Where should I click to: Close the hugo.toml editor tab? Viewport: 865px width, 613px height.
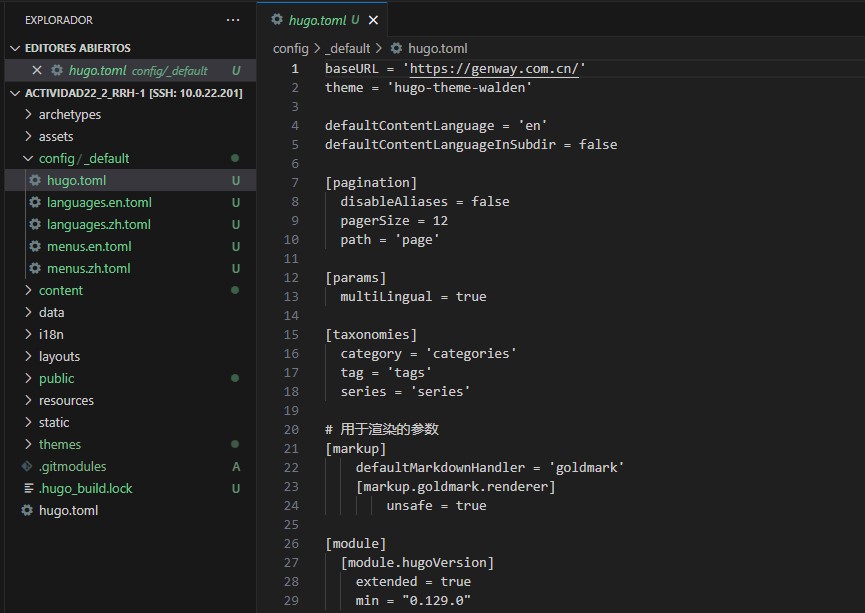click(x=373, y=20)
